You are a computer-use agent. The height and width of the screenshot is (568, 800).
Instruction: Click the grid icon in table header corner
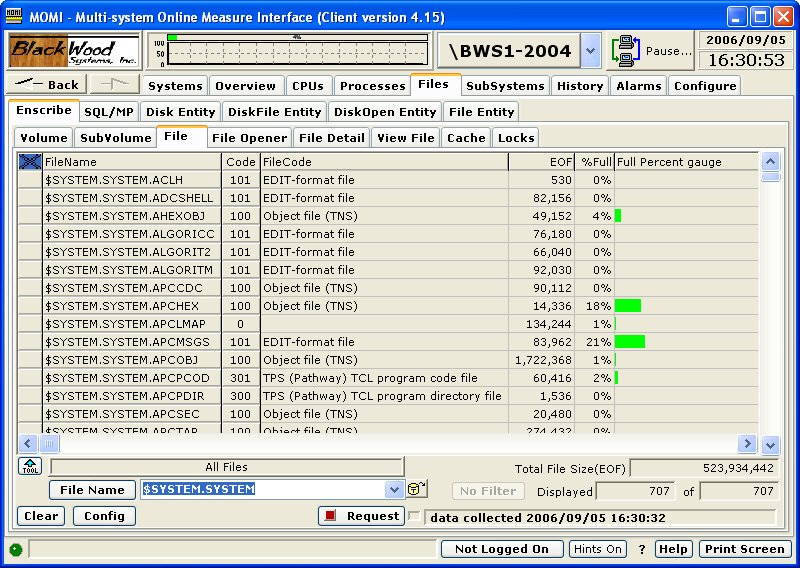[x=29, y=161]
